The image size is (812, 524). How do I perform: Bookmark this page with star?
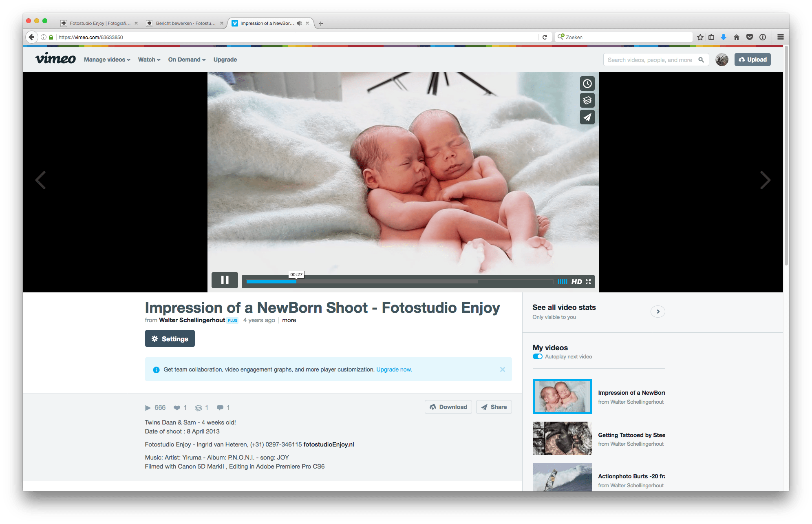coord(700,37)
